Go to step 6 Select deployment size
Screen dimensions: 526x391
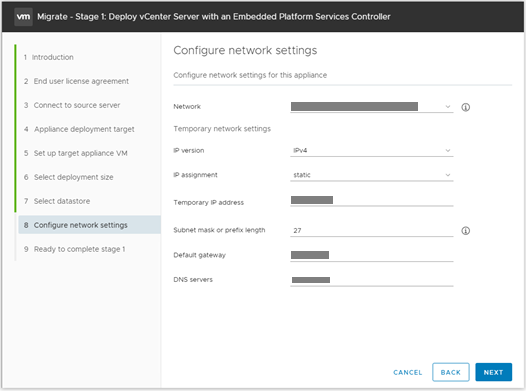coord(68,177)
